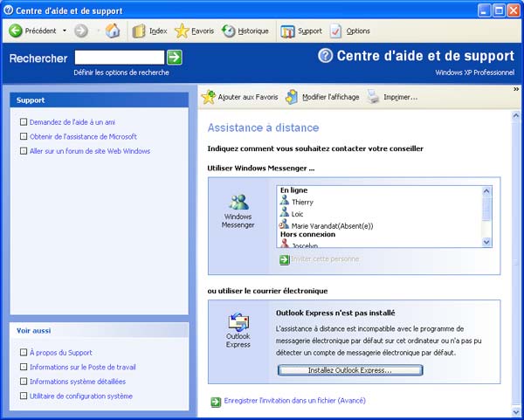Open Informations sur le Poste de travail

83,367
